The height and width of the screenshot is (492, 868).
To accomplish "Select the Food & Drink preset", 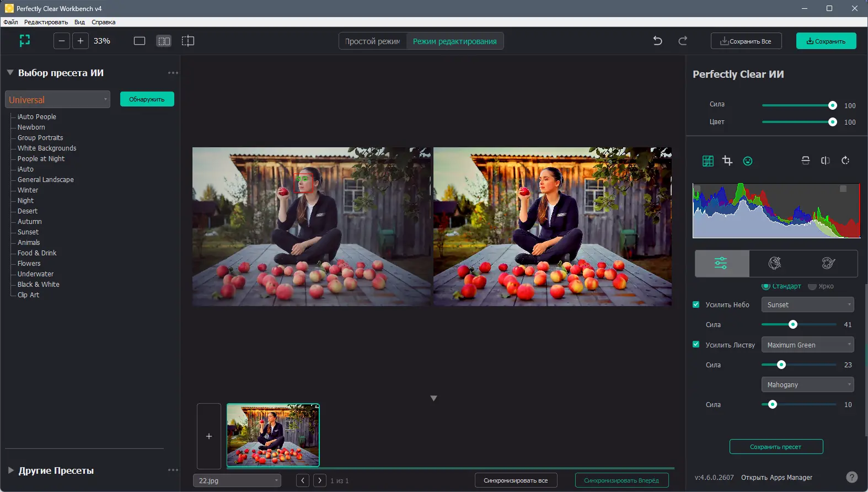I will (37, 253).
